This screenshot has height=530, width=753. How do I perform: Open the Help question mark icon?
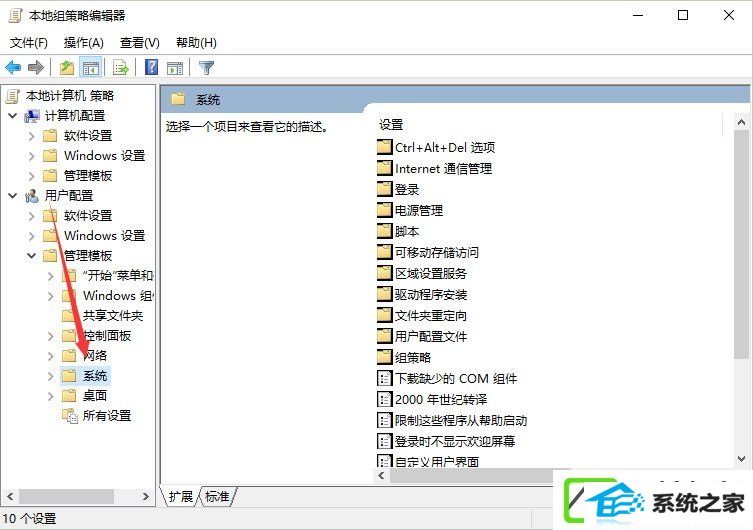(151, 67)
